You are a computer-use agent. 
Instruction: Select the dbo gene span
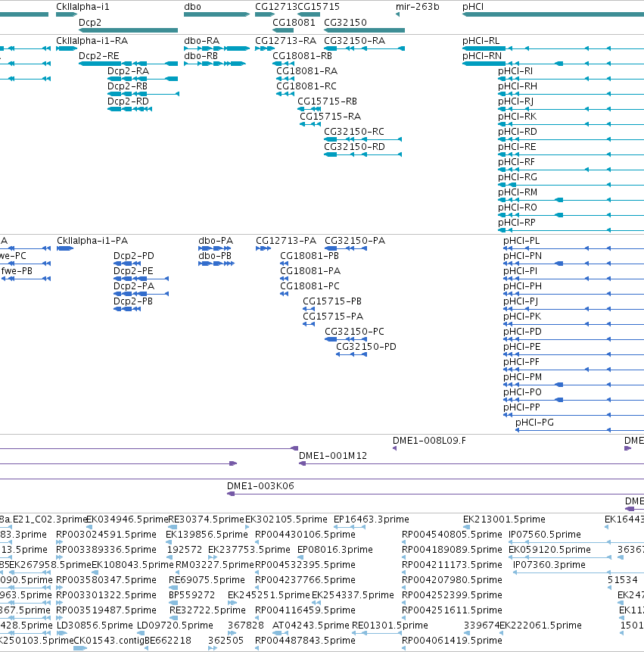pyautogui.click(x=216, y=14)
